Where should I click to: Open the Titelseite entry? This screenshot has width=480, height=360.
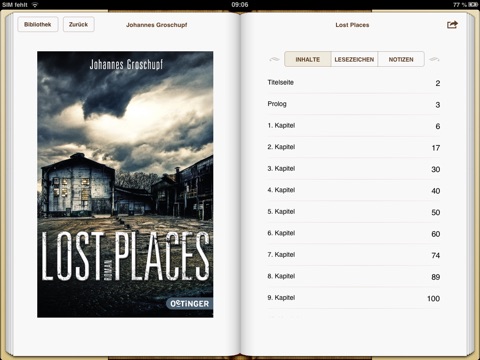[354, 83]
